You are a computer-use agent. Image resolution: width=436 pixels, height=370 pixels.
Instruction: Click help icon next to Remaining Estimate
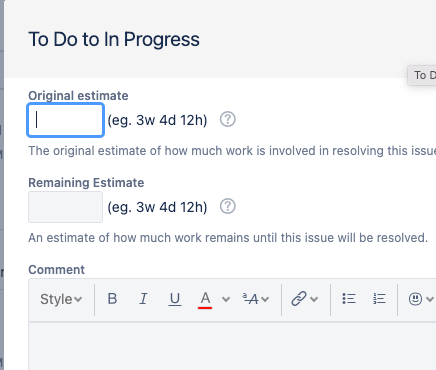click(228, 206)
